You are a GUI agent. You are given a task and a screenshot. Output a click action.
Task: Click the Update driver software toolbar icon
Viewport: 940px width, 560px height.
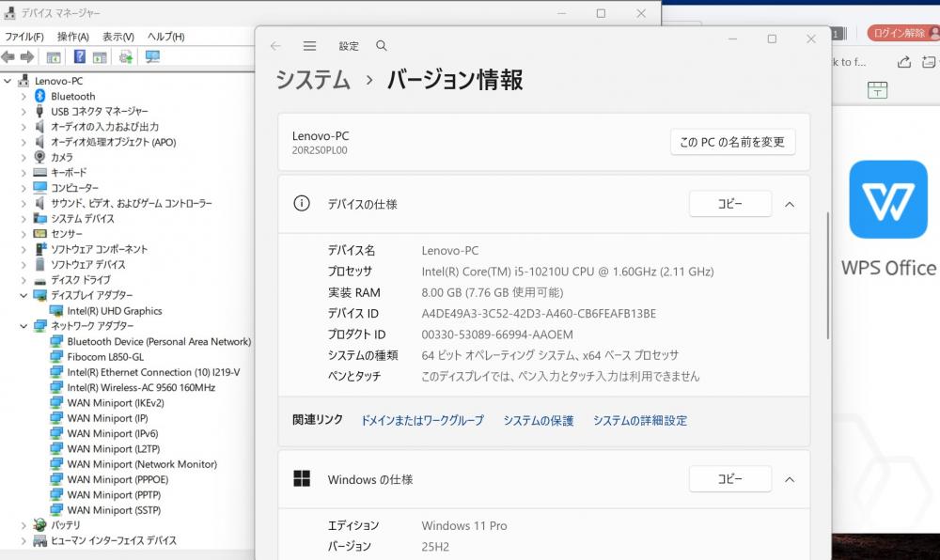coord(125,57)
